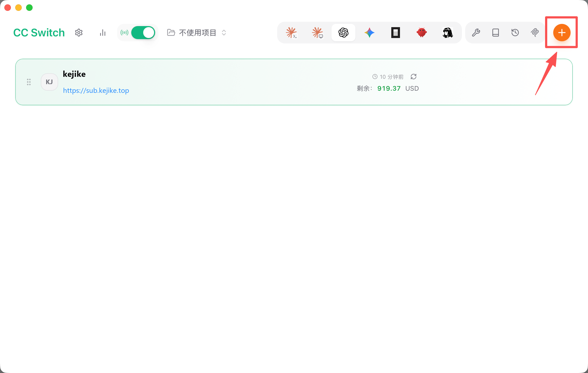Select the dark-haired girl avatar app tab

click(x=448, y=33)
